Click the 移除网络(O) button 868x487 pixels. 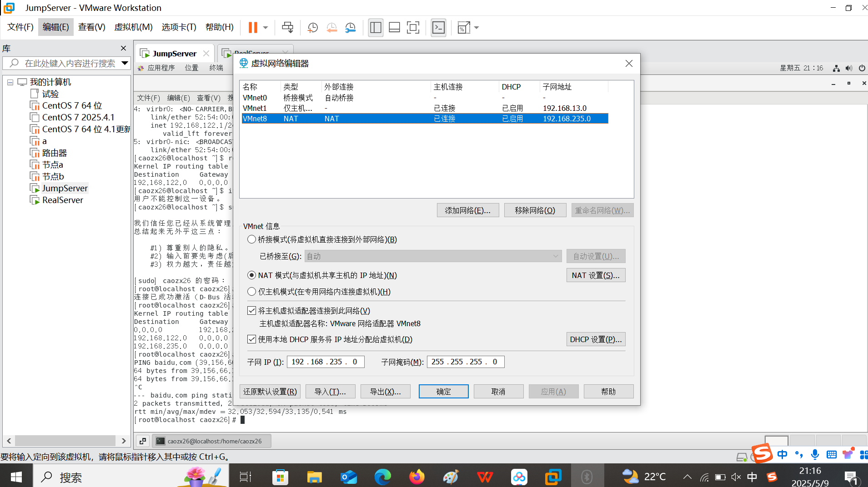pos(535,210)
